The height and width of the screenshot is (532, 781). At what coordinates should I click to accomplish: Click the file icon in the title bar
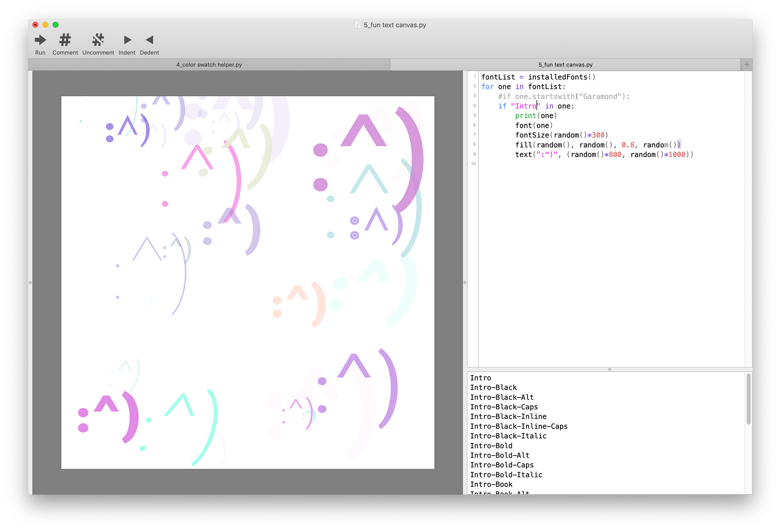click(358, 25)
